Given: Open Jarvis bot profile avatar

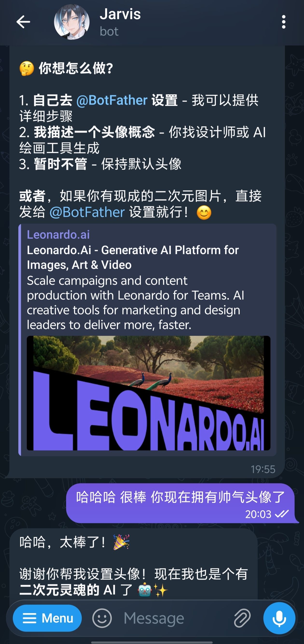Looking at the screenshot, I should click(72, 22).
